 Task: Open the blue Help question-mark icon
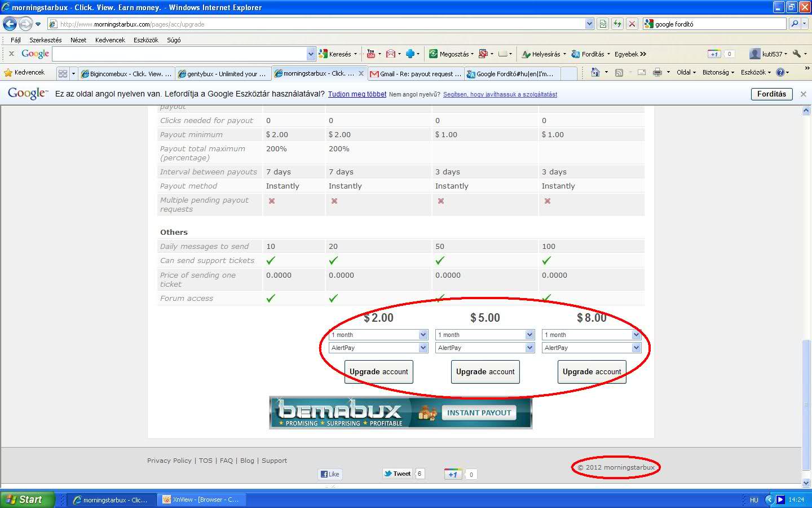[x=780, y=72]
